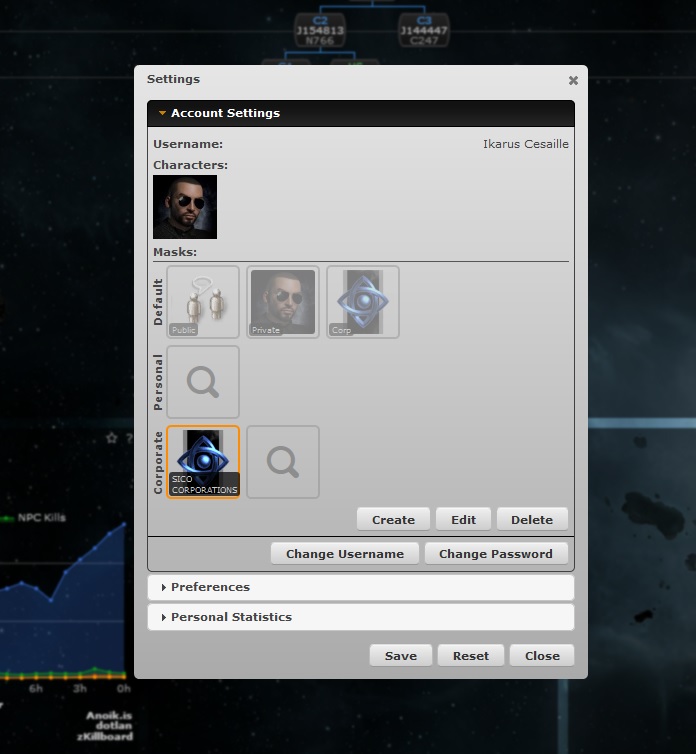Reset the settings form

[x=470, y=656]
